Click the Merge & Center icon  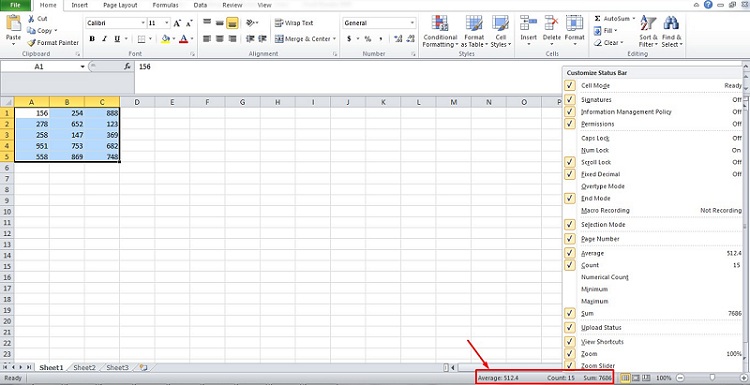[279, 39]
